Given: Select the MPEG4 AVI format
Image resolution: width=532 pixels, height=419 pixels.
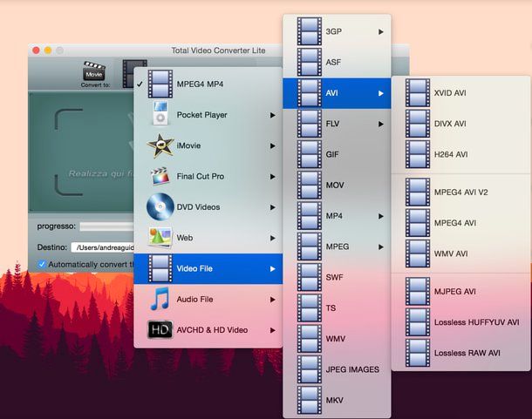Looking at the screenshot, I should 460,223.
